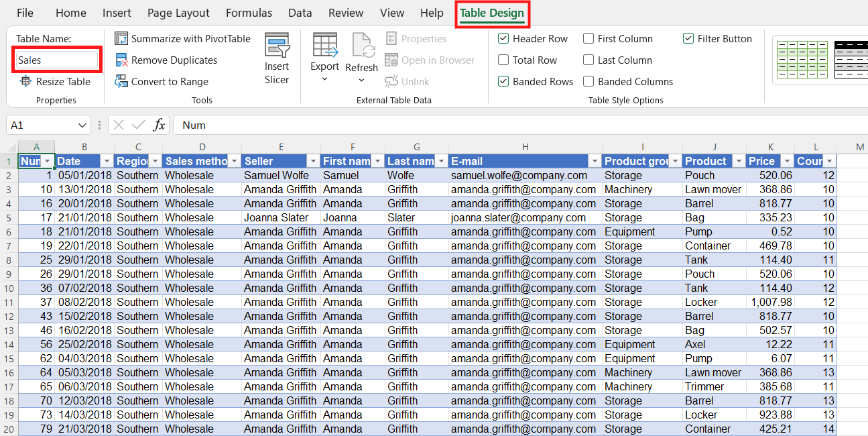The height and width of the screenshot is (436, 868).
Task: Click the Resize Table icon
Action: [25, 82]
